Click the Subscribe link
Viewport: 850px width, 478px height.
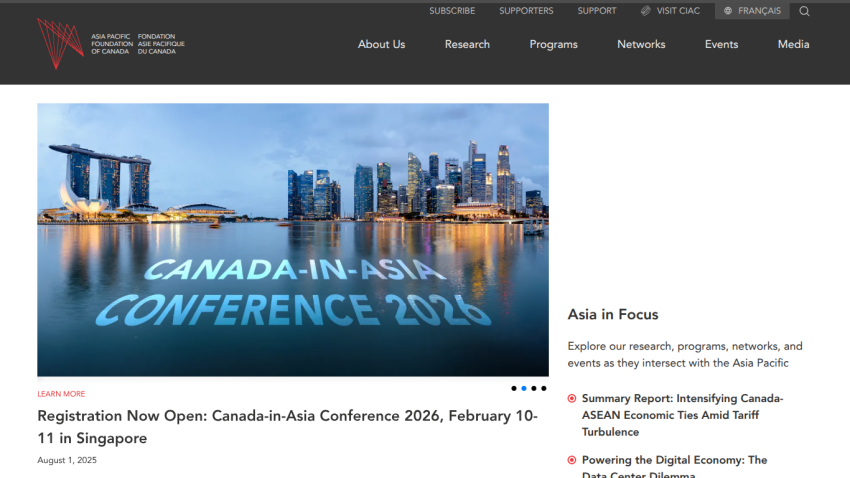coord(452,11)
